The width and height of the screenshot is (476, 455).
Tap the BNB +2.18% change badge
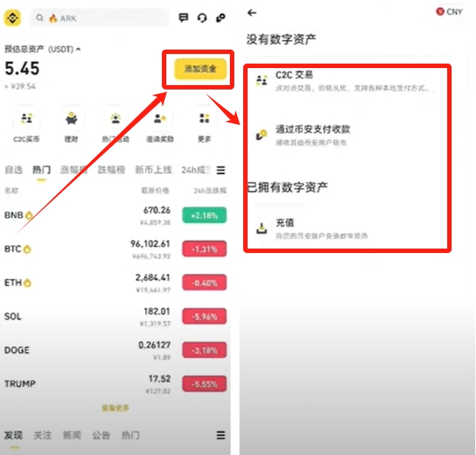pos(204,215)
